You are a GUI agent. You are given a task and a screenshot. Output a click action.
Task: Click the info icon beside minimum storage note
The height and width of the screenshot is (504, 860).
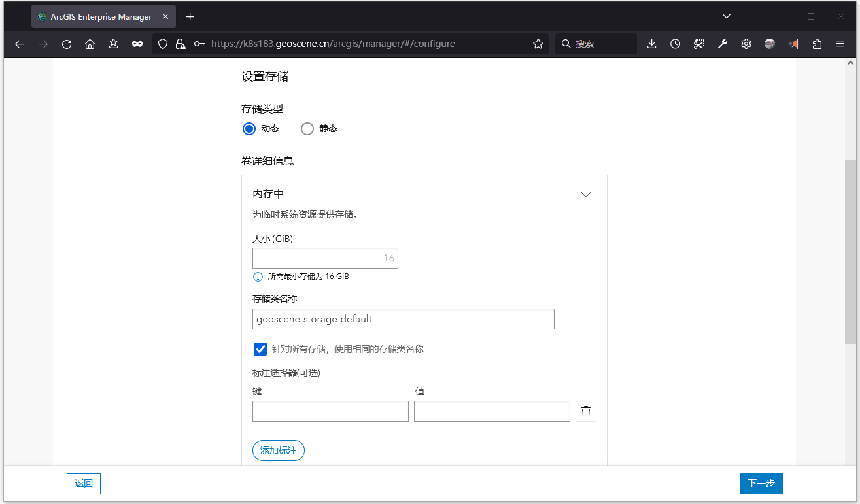pos(258,277)
